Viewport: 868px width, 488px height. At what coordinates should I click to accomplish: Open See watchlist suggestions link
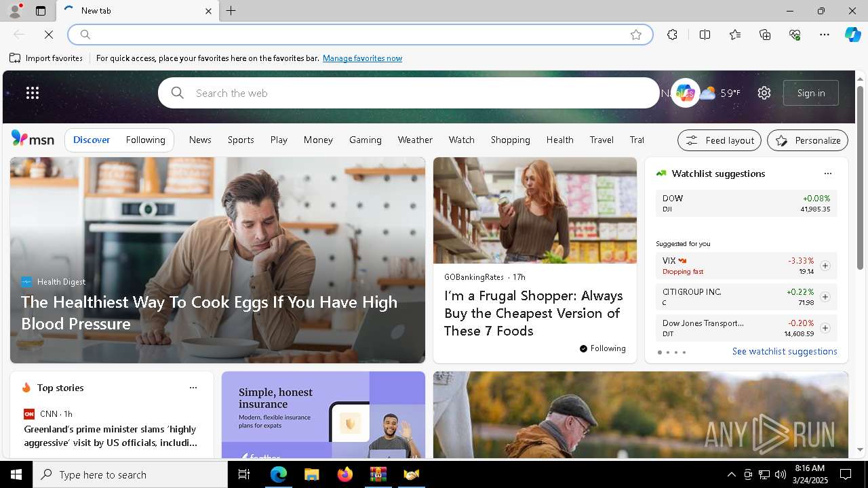tap(785, 351)
